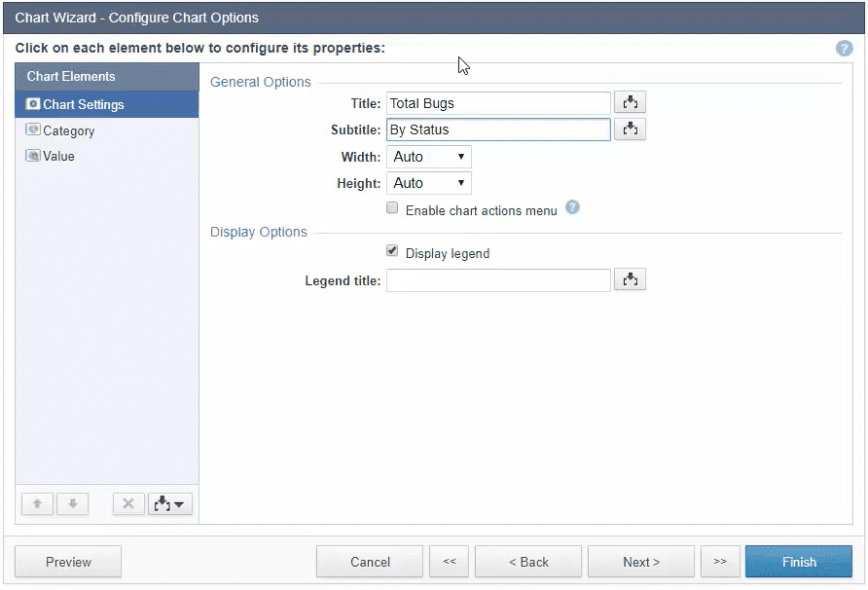
Task: Expand the add element dropdown in sidebar
Action: click(x=170, y=504)
